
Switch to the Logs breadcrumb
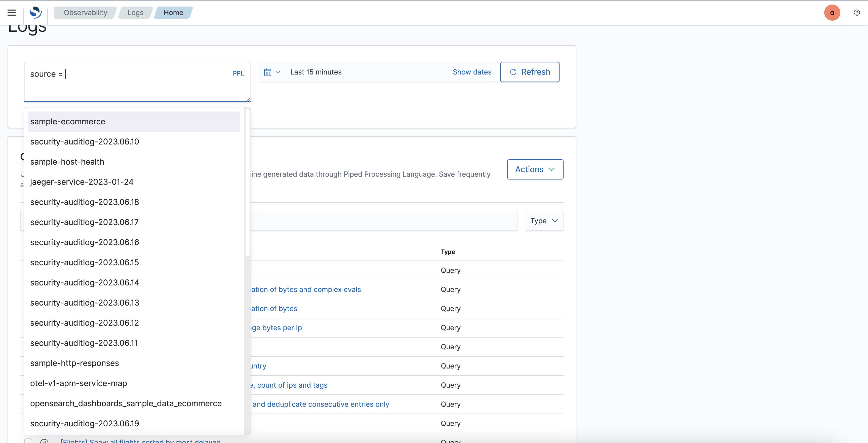(135, 13)
